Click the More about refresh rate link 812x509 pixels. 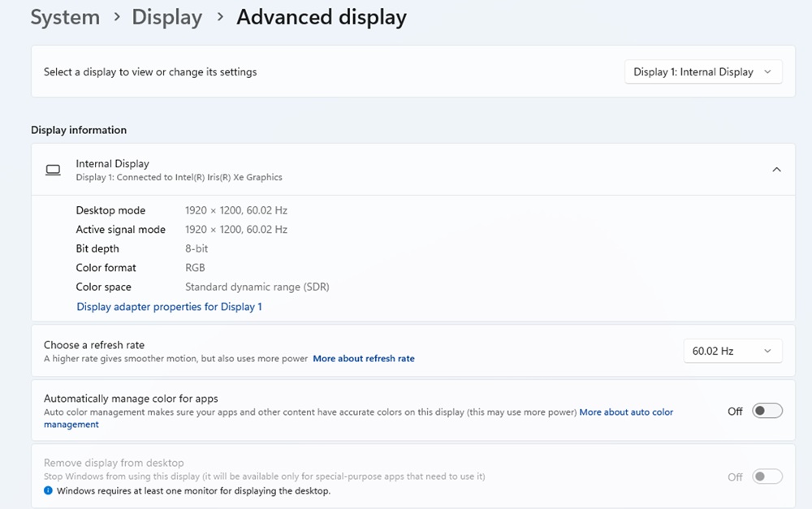pyautogui.click(x=364, y=358)
